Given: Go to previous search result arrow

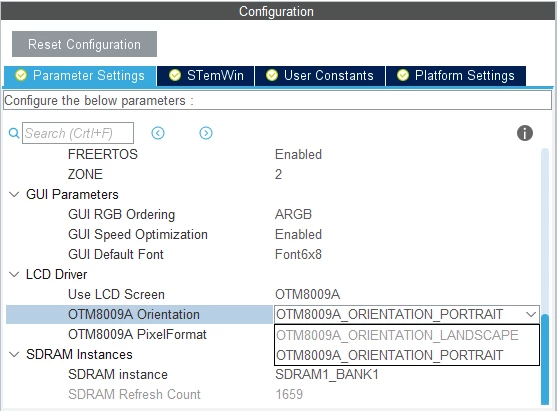Looking at the screenshot, I should (158, 133).
